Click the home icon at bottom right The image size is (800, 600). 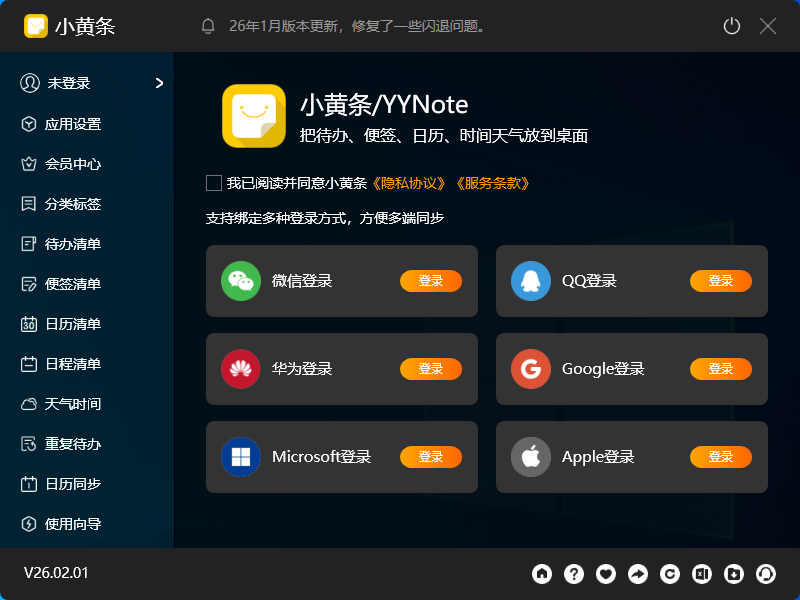[x=542, y=574]
